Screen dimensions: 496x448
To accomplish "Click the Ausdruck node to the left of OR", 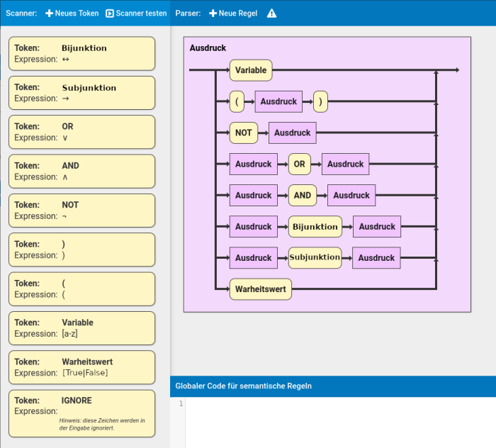I will click(254, 164).
